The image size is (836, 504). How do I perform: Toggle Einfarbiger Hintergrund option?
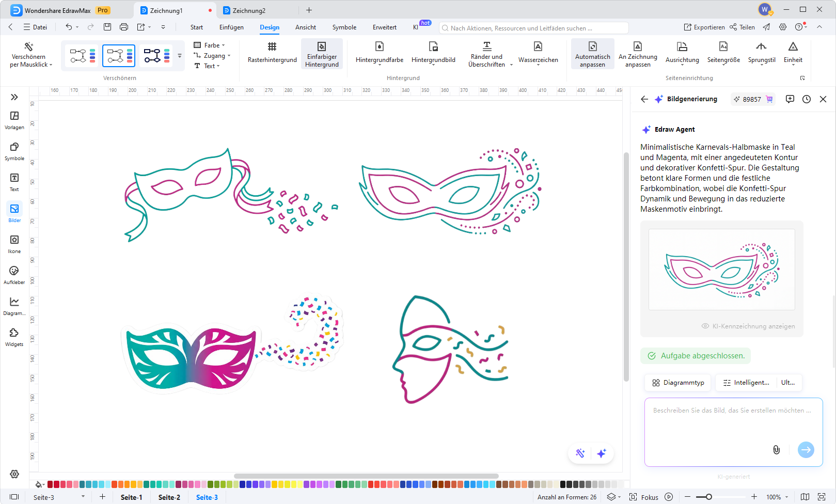[x=322, y=54]
